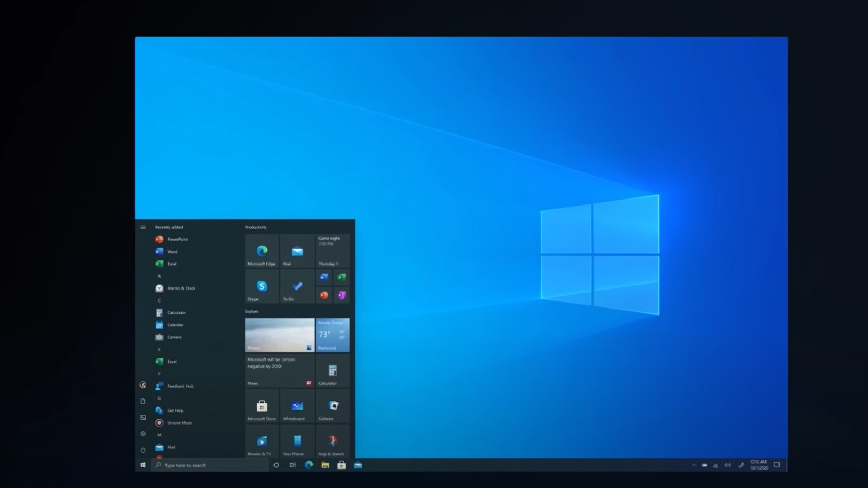Open Excel listed under letter E
The height and width of the screenshot is (488, 868).
(x=166, y=362)
